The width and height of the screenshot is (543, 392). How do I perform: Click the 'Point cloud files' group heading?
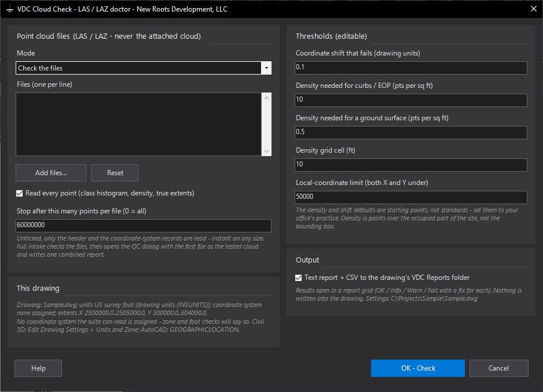coord(109,36)
